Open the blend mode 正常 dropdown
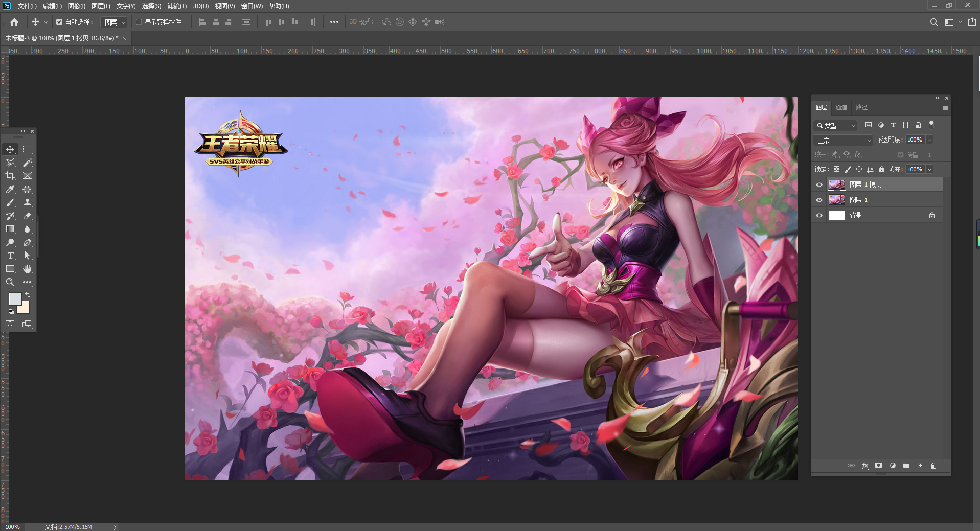The height and width of the screenshot is (531, 980). [843, 140]
